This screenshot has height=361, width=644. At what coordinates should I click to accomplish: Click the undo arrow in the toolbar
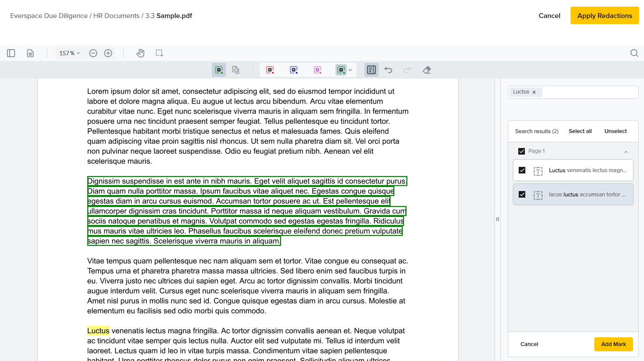click(x=388, y=69)
